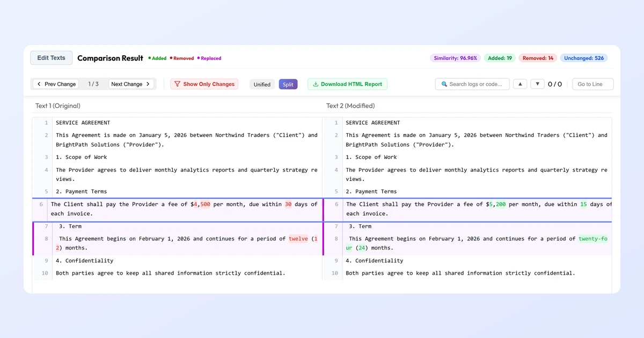
Task: Enable Show Only Changes filter
Action: pyautogui.click(x=204, y=84)
